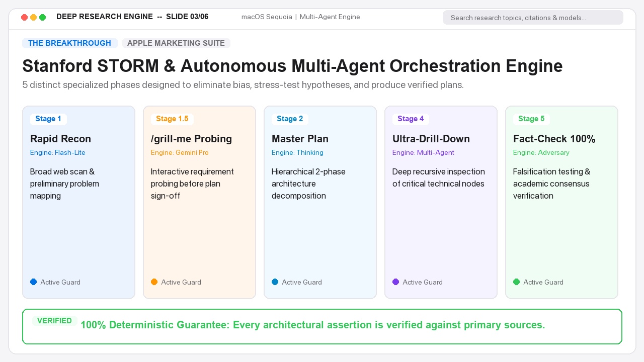
Task: Click the /grill-me Probing card title
Action: pyautogui.click(x=192, y=139)
